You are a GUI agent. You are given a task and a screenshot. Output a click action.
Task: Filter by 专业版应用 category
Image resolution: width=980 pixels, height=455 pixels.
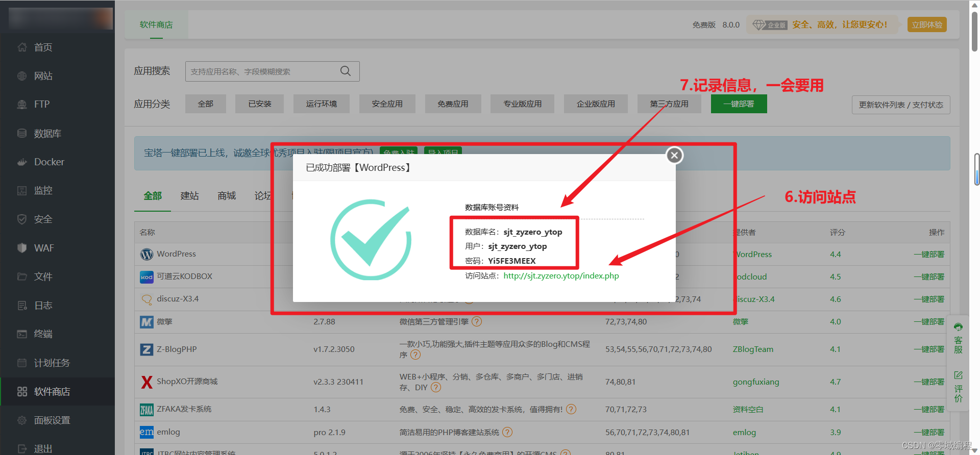[522, 104]
